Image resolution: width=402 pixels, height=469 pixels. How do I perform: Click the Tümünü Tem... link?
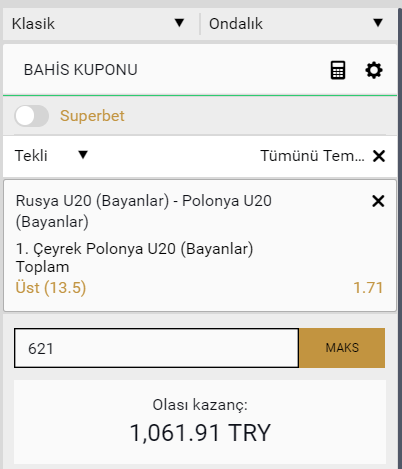point(312,156)
